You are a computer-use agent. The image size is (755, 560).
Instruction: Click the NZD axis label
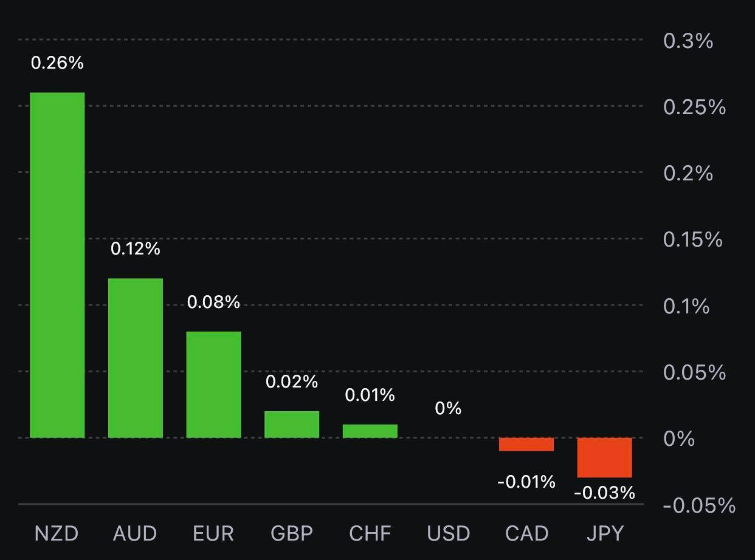57,534
